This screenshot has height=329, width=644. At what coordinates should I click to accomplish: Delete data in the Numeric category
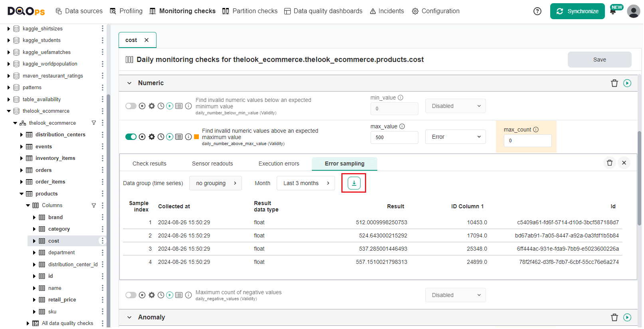(614, 83)
